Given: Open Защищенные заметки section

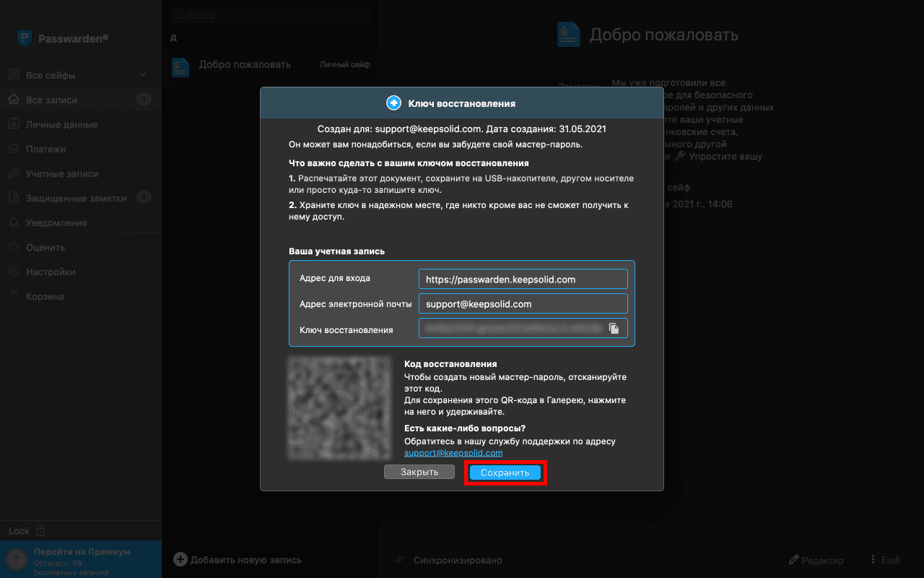Looking at the screenshot, I should pos(76,198).
